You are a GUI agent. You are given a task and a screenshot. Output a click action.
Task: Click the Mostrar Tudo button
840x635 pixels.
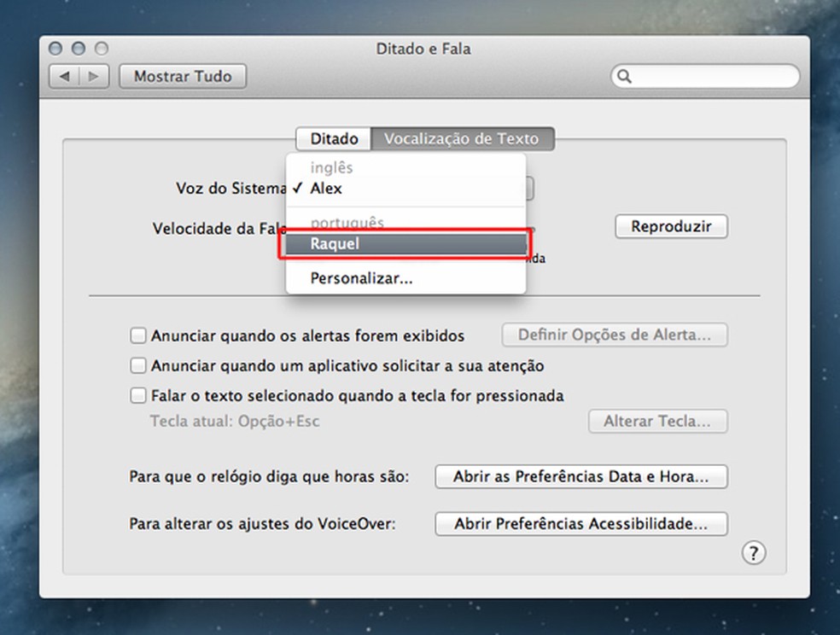coord(182,76)
